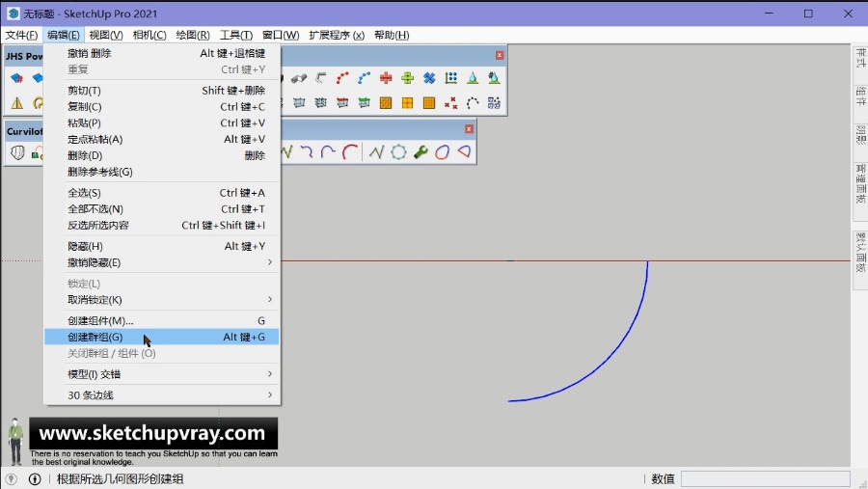
Task: Choose 删除参考线(G) menu entry
Action: click(162, 172)
